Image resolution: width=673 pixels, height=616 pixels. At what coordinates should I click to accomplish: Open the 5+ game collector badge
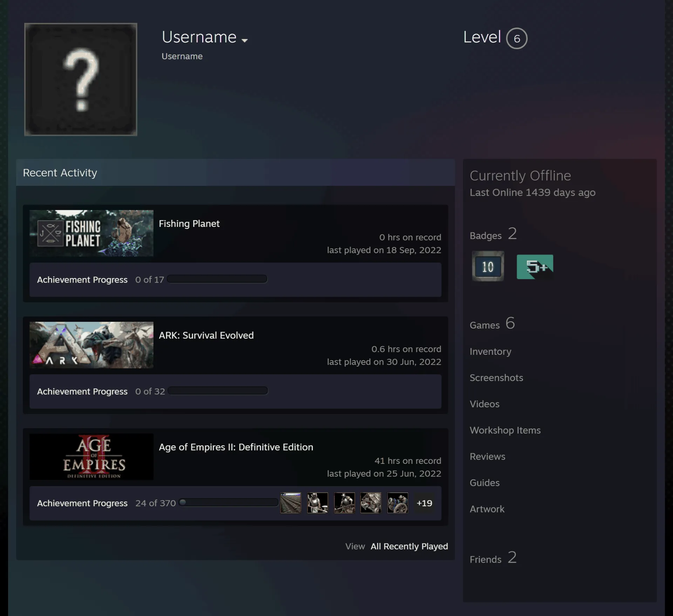click(535, 267)
